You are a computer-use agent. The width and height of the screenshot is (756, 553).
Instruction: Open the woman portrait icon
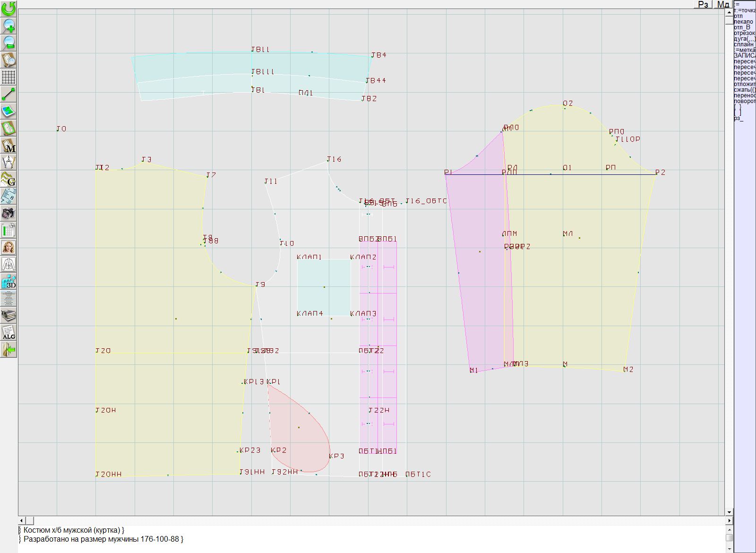(9, 247)
